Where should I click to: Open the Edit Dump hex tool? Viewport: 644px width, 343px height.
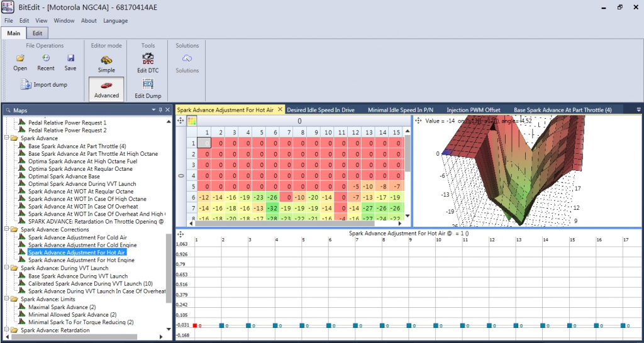point(148,89)
